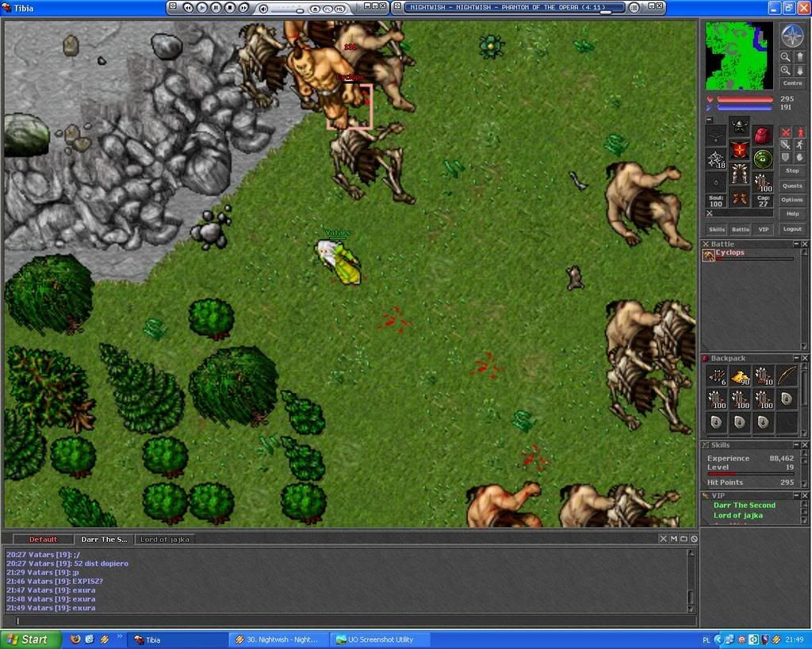
Task: Select Lord of jajka in VIP list
Action: [x=738, y=515]
